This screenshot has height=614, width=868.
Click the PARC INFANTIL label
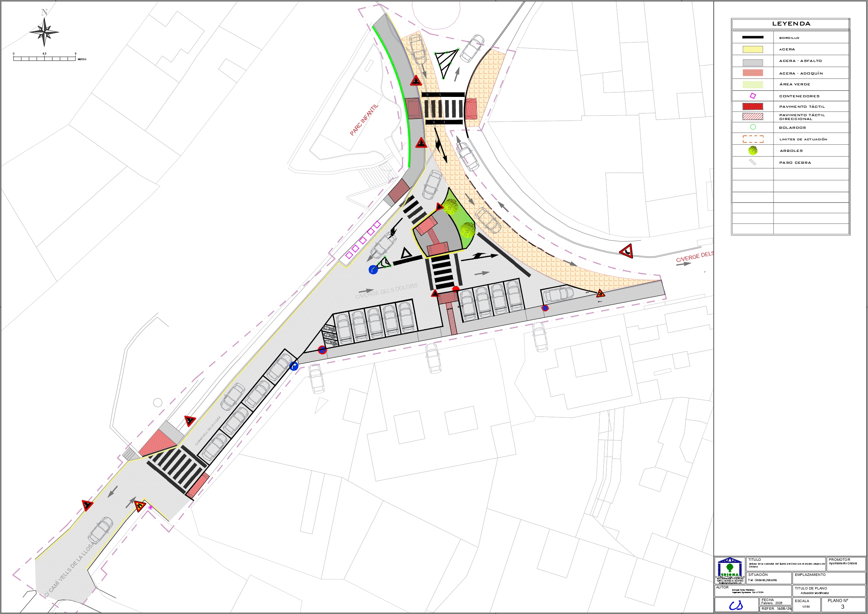(x=364, y=120)
